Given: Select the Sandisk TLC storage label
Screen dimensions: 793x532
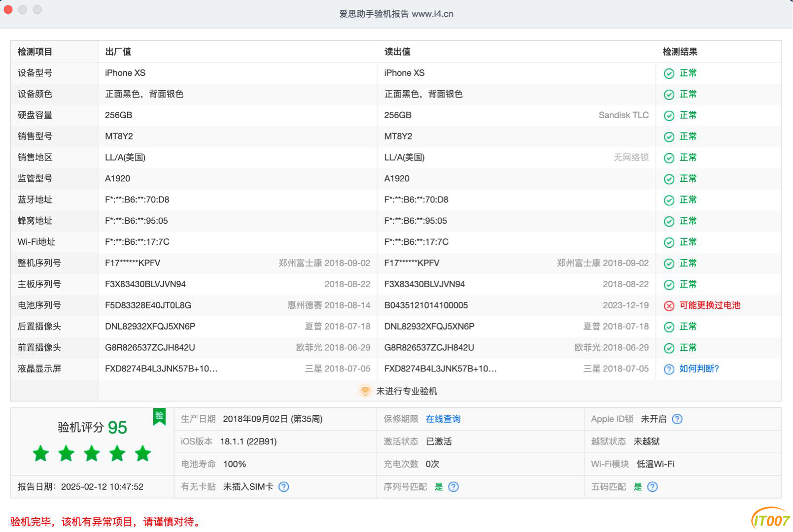Looking at the screenshot, I should click(x=623, y=115).
